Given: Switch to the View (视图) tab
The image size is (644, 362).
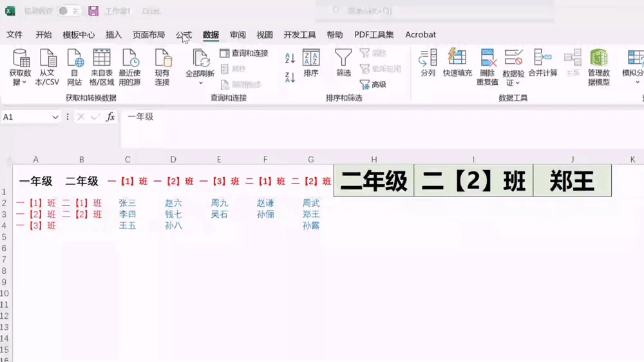Looking at the screenshot, I should pyautogui.click(x=265, y=35).
